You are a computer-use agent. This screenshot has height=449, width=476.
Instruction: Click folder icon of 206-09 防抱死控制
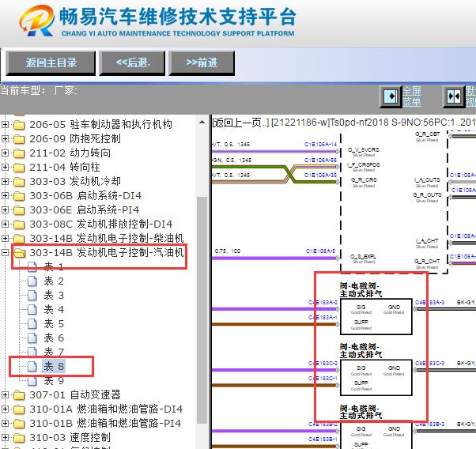point(19,139)
